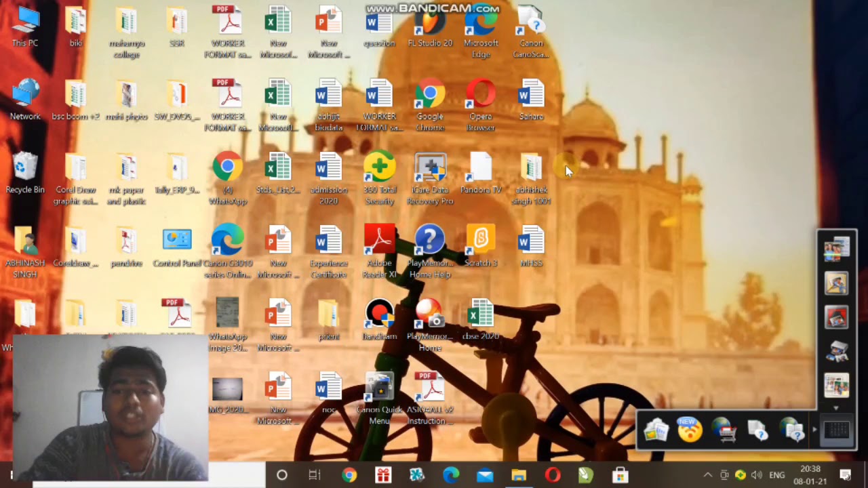The image size is (868, 488).
Task: Click the globe with shopping cart icon
Action: pos(724,430)
